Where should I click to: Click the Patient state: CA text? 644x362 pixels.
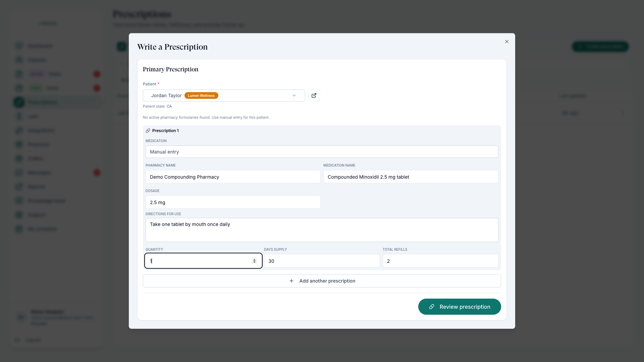pyautogui.click(x=157, y=106)
